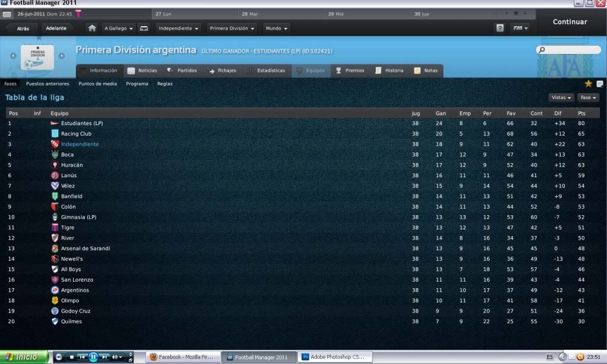Open the calendar icon beside the date
This screenshot has height=364, width=607.
coord(7,14)
